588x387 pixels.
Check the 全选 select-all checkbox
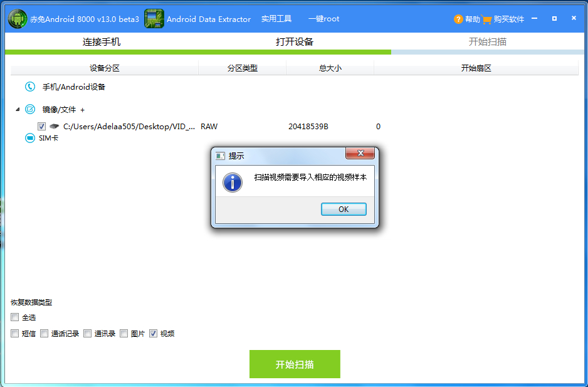pyautogui.click(x=14, y=317)
